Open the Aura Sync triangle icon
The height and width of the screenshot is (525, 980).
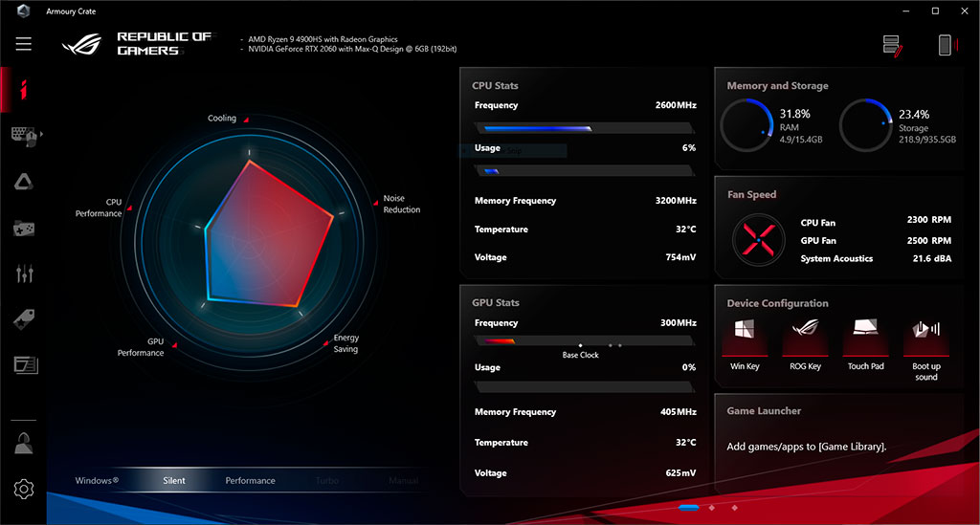pos(24,182)
